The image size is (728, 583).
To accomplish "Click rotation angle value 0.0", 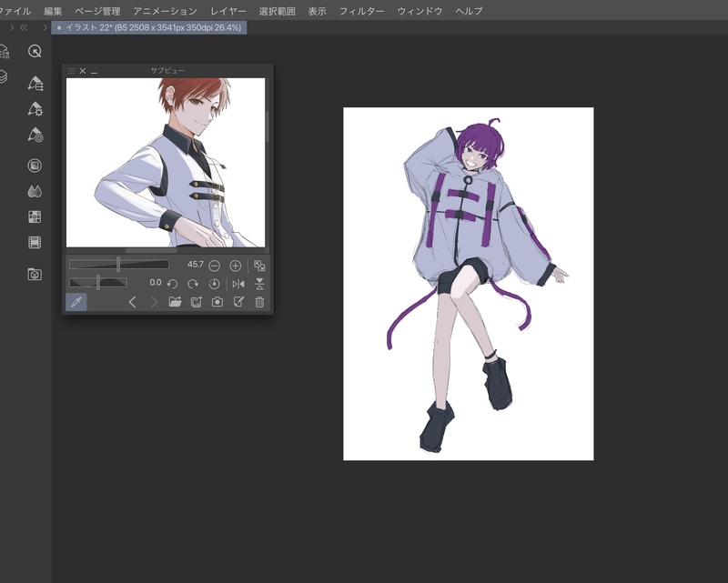I will pos(156,282).
